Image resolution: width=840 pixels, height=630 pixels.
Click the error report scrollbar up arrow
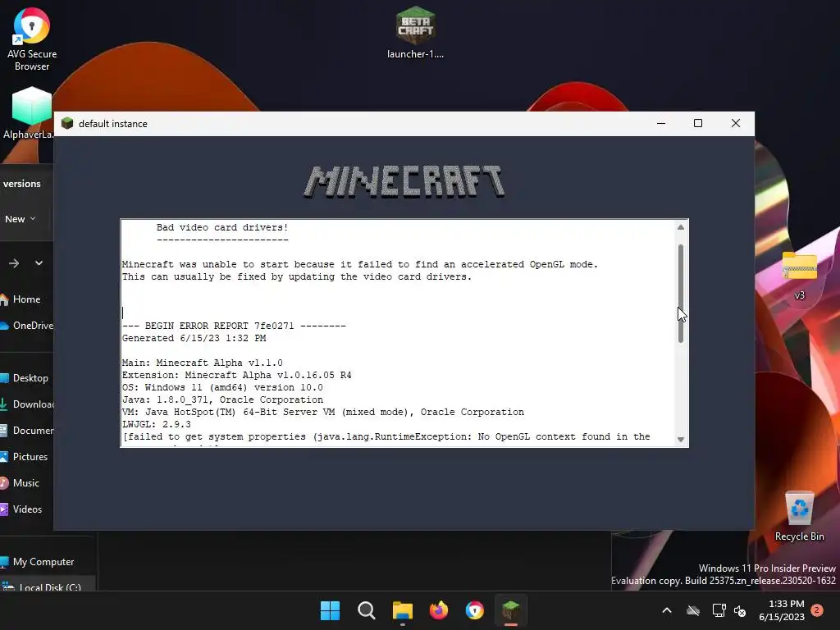(x=681, y=227)
